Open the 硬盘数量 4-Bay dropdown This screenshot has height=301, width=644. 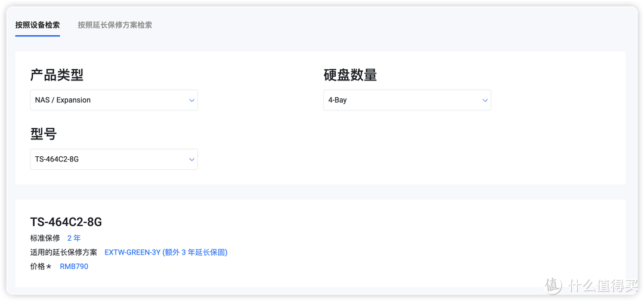pos(407,100)
